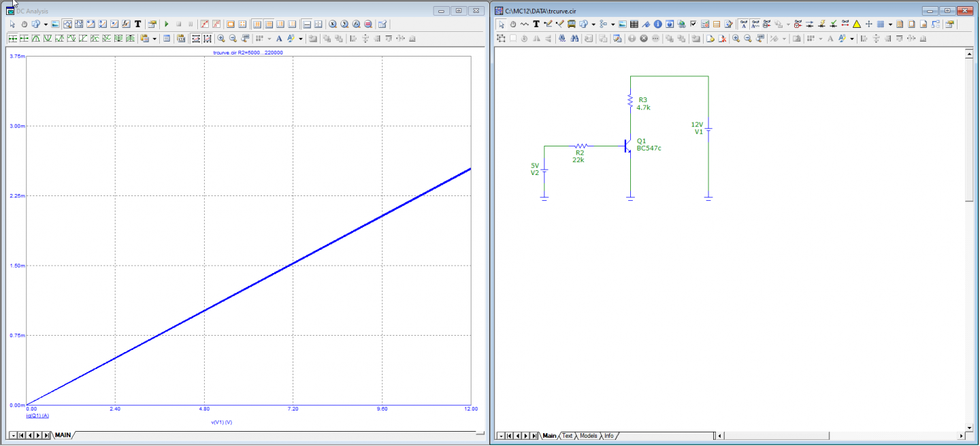Viewport: 980px width, 446px height.
Task: Click the schematic horizontal scrollbar track
Action: point(837,436)
